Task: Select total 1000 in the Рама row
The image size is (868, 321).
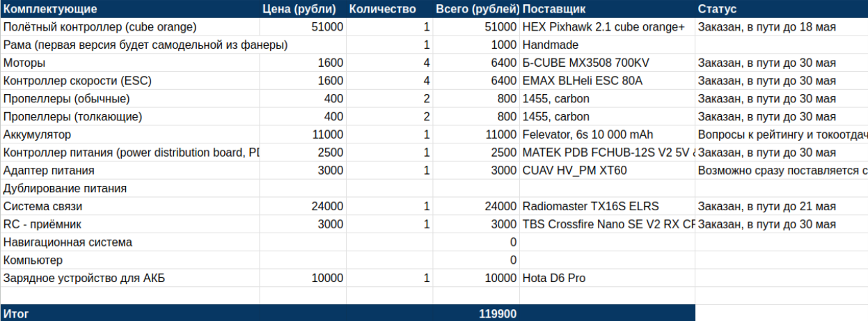Action: (x=476, y=45)
